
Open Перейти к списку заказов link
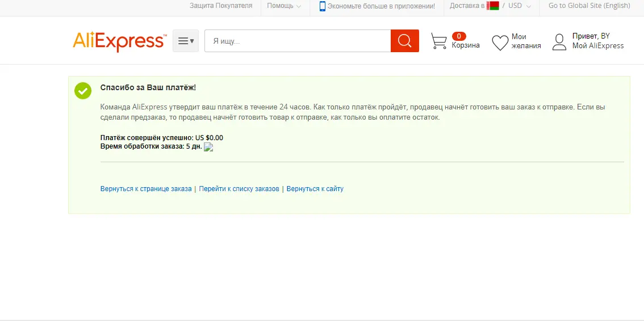(239, 189)
